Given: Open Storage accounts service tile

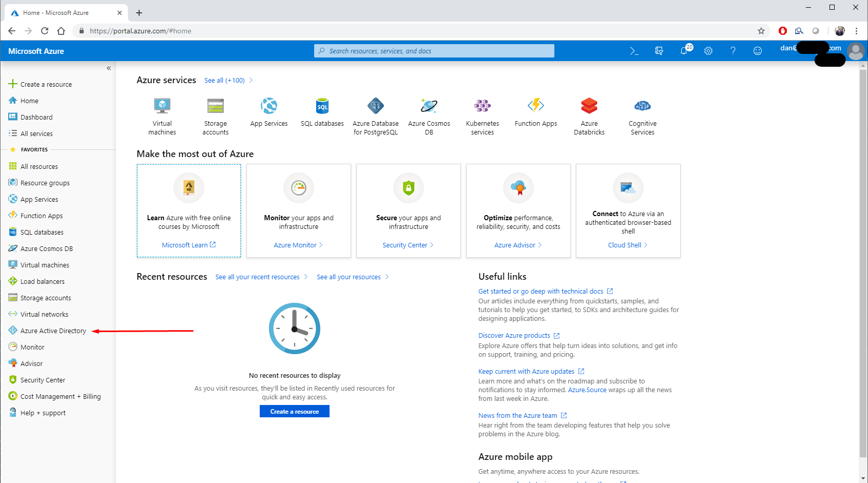Looking at the screenshot, I should tap(216, 117).
